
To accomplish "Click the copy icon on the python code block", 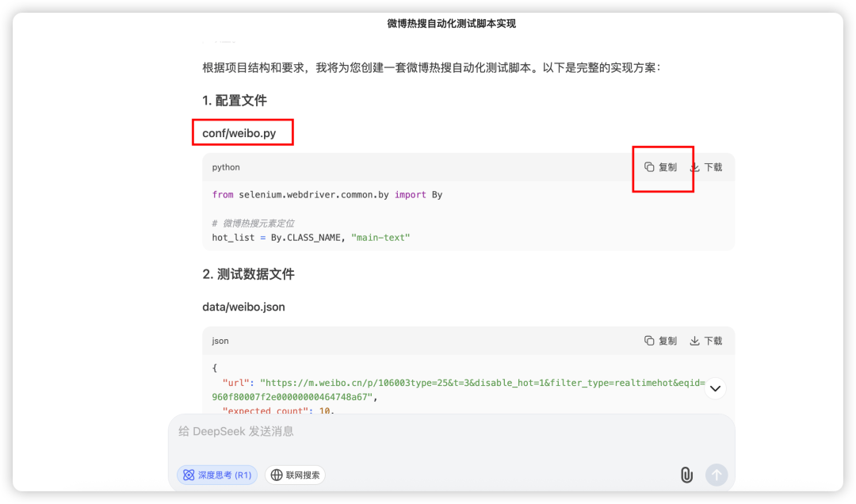I will tap(648, 167).
